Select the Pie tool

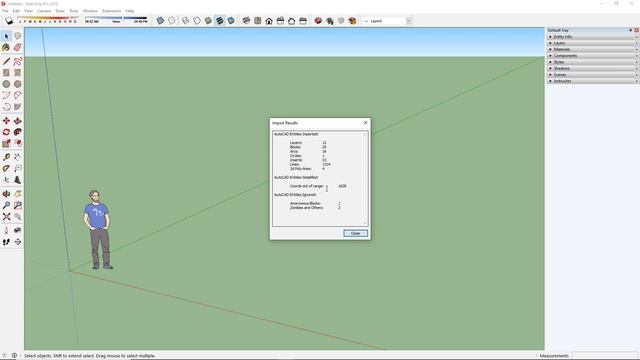(18, 107)
